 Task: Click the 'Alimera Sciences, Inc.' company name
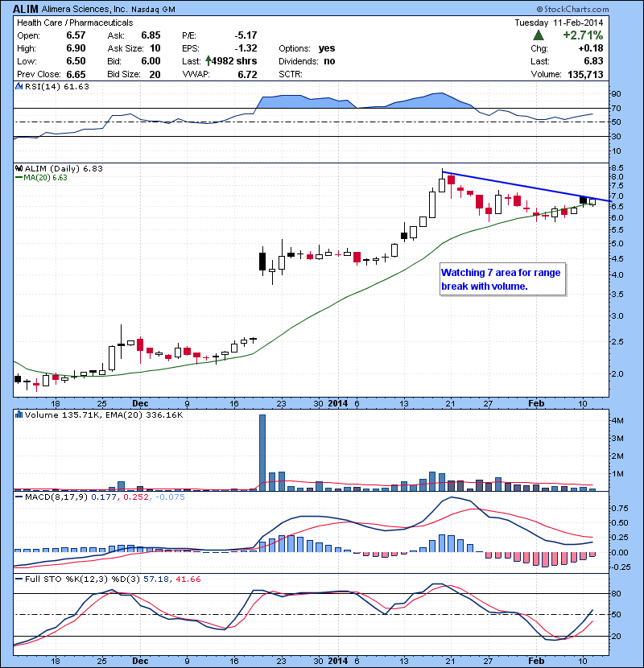[x=85, y=9]
